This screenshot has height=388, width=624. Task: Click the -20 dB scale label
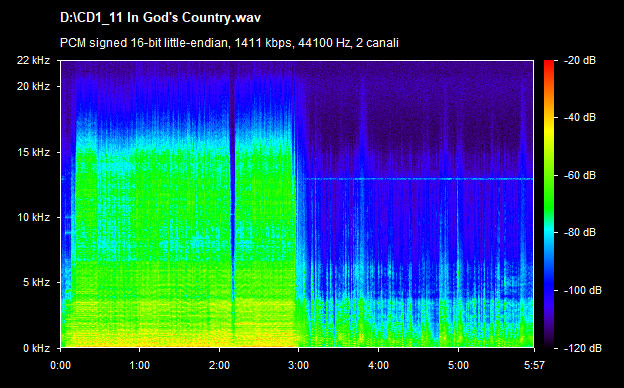click(580, 60)
